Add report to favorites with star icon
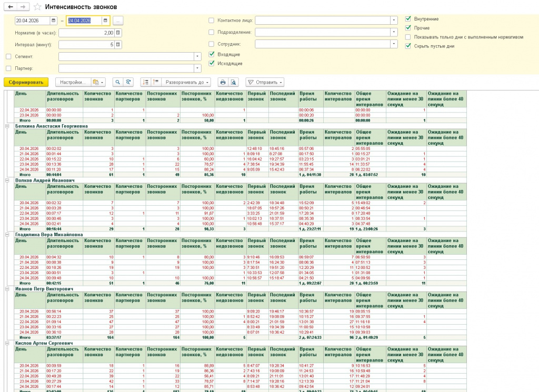 tap(37, 7)
